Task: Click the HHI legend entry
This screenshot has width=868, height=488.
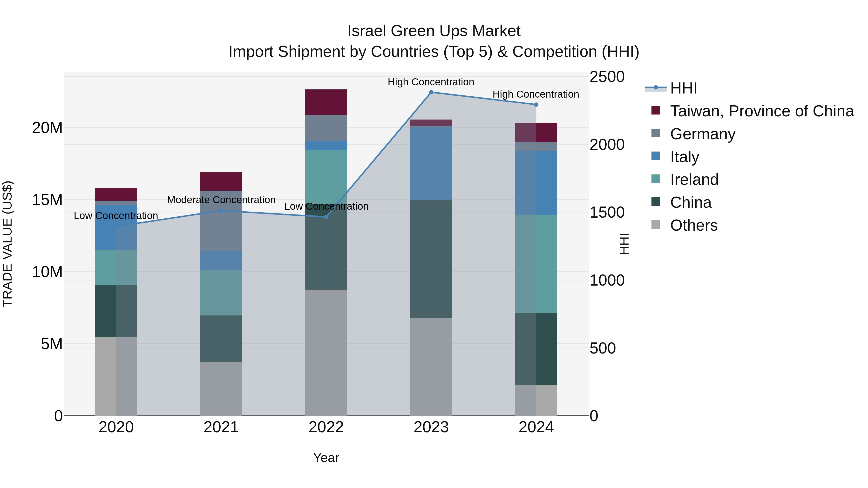Action: tap(671, 88)
